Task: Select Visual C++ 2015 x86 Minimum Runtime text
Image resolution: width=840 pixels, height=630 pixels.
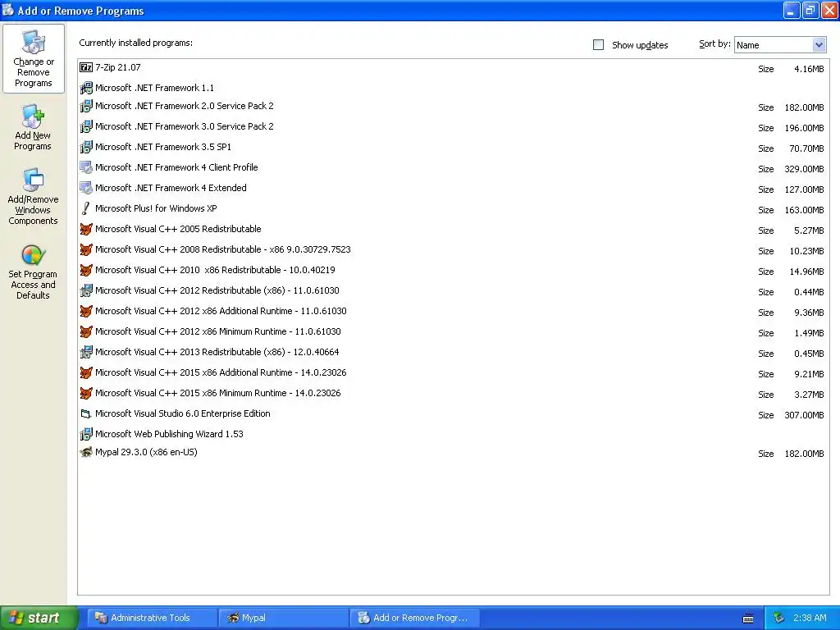Action: [x=218, y=393]
